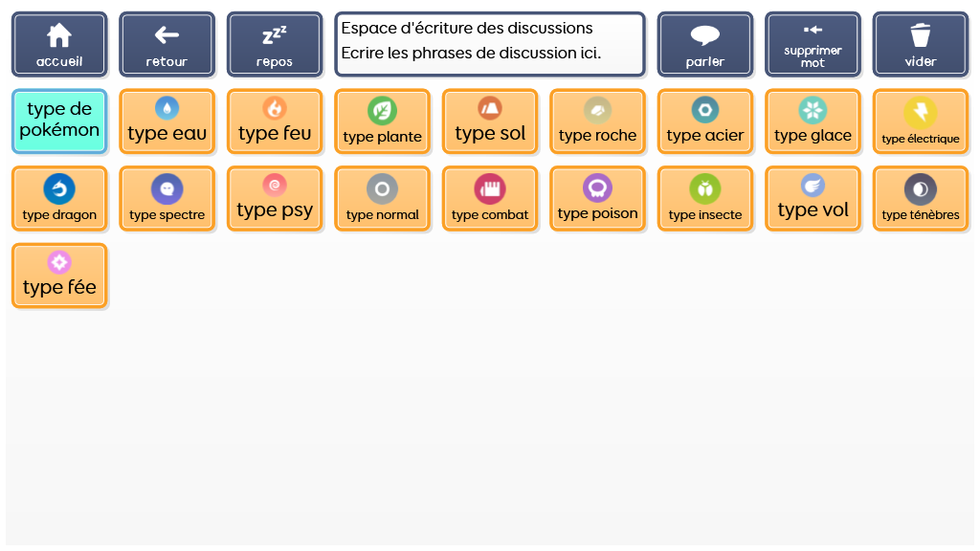Go to accueil home button
The width and height of the screenshot is (980, 551).
coord(59,44)
